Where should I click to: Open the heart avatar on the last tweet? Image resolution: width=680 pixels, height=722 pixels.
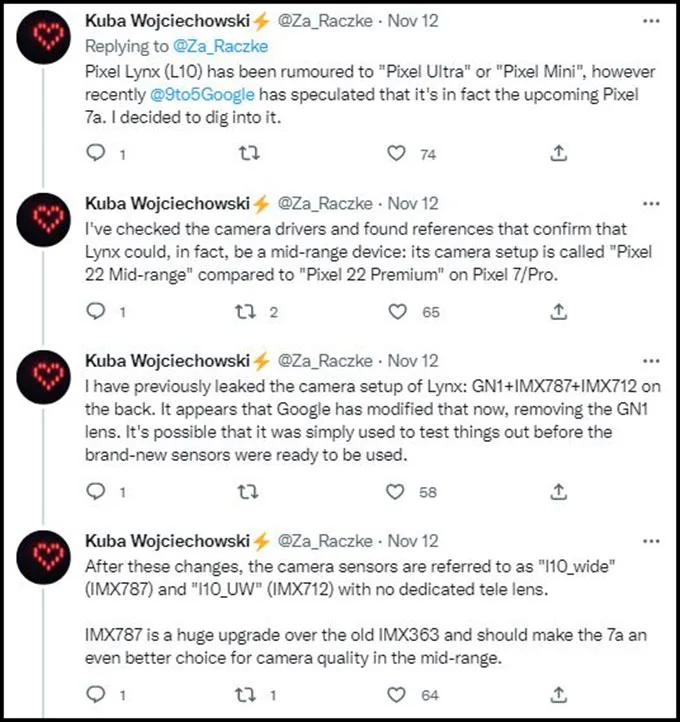[44, 557]
